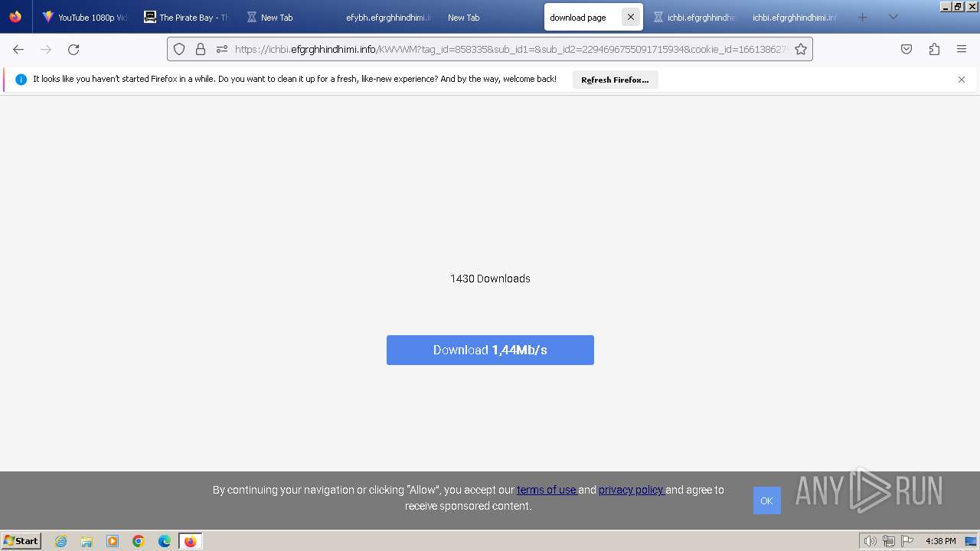View site security lock information

pyautogui.click(x=201, y=49)
